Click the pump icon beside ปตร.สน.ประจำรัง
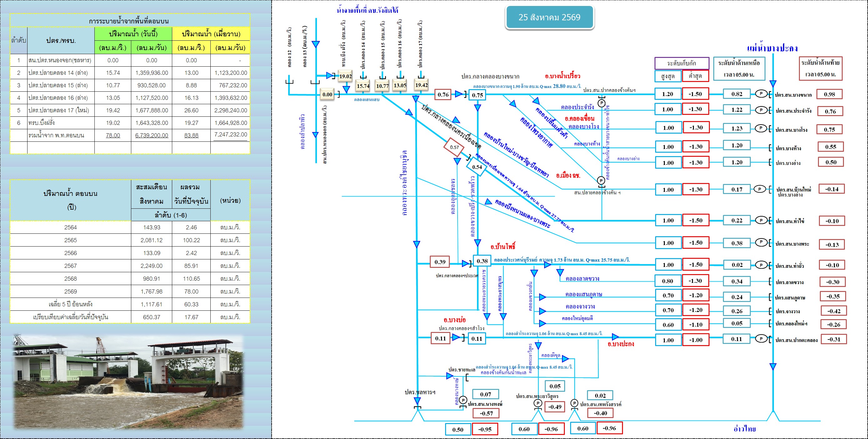Viewport: 868px width, 439px height. point(761,110)
